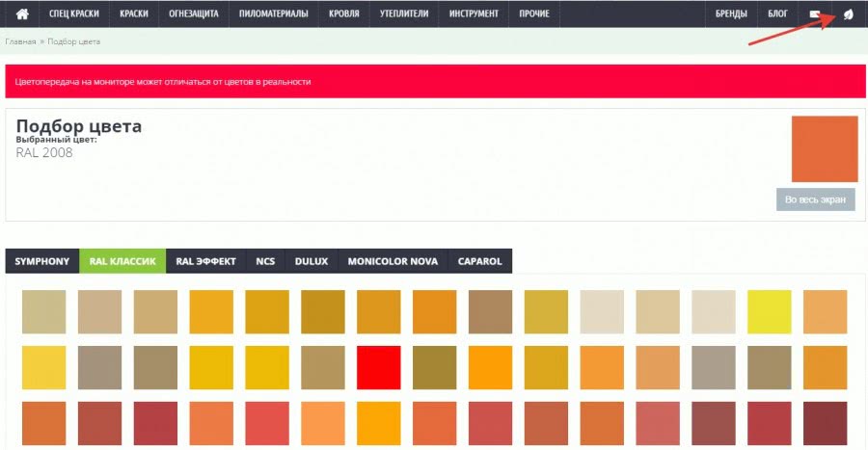Switch to the SYMPHONY tab
868x450 pixels.
pyautogui.click(x=41, y=261)
